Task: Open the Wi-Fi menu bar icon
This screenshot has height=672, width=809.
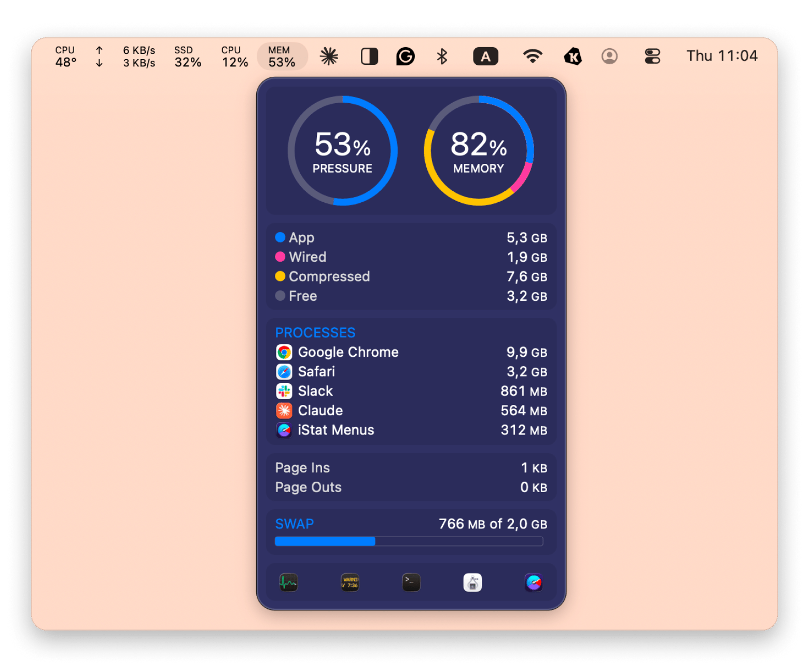Action: (x=533, y=56)
